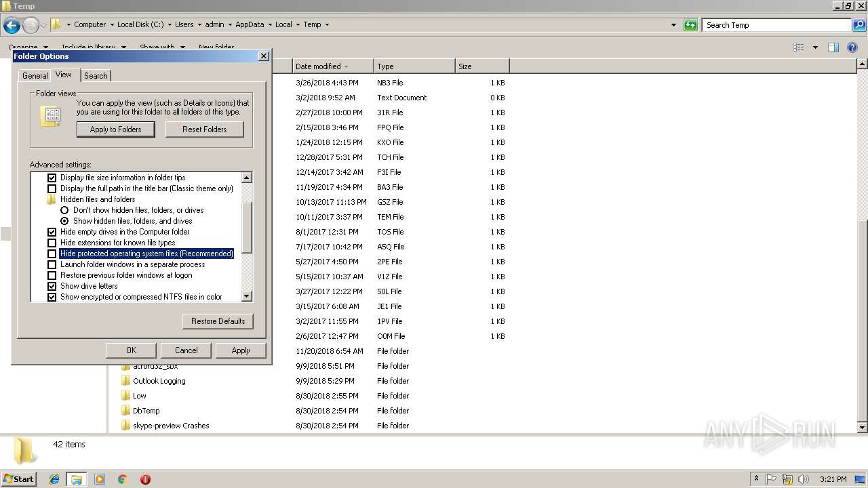The image size is (868, 488).
Task: Click the Windows Explorer taskbar icon
Action: [76, 479]
